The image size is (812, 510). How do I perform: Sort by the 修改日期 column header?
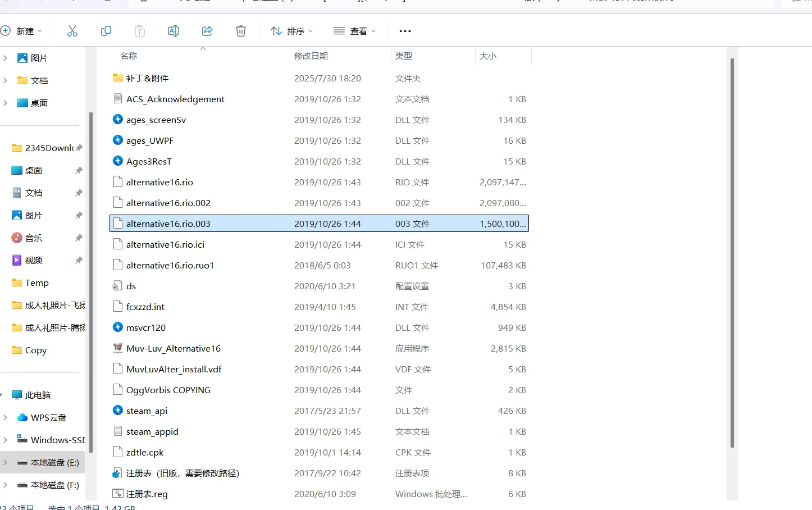click(x=311, y=56)
